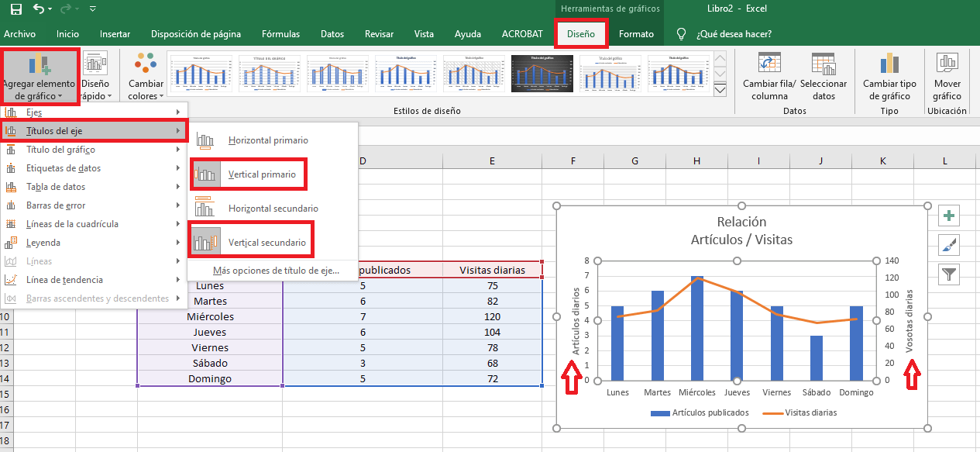Open Agregar elemento de gráfico dropdown
Viewport: 980px width, 452px height.
[x=39, y=76]
